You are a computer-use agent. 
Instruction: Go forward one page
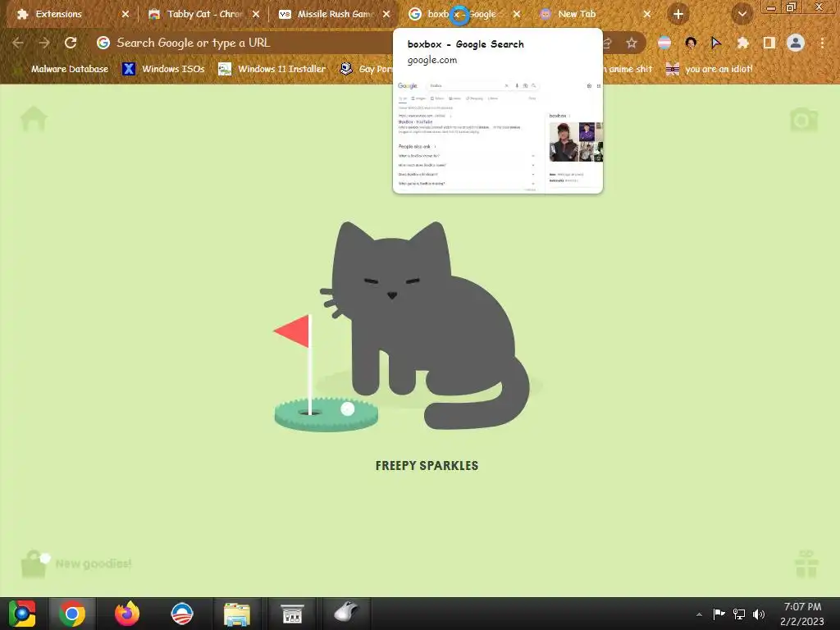point(44,43)
